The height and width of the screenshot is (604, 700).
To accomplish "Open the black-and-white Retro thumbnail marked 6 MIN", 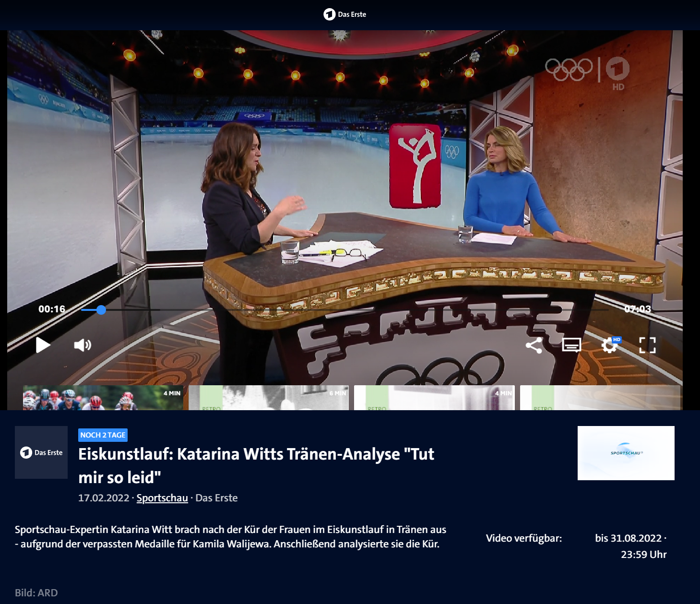I will click(x=269, y=398).
